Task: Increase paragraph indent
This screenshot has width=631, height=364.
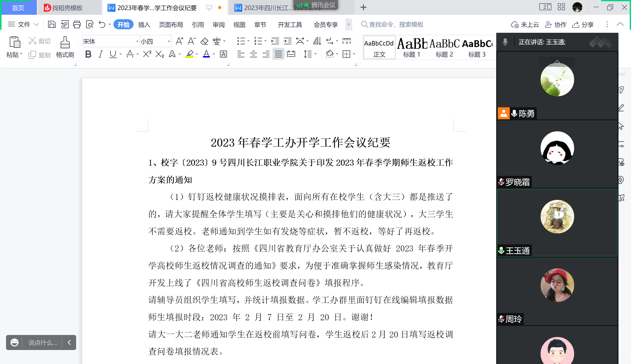Action: pos(288,41)
